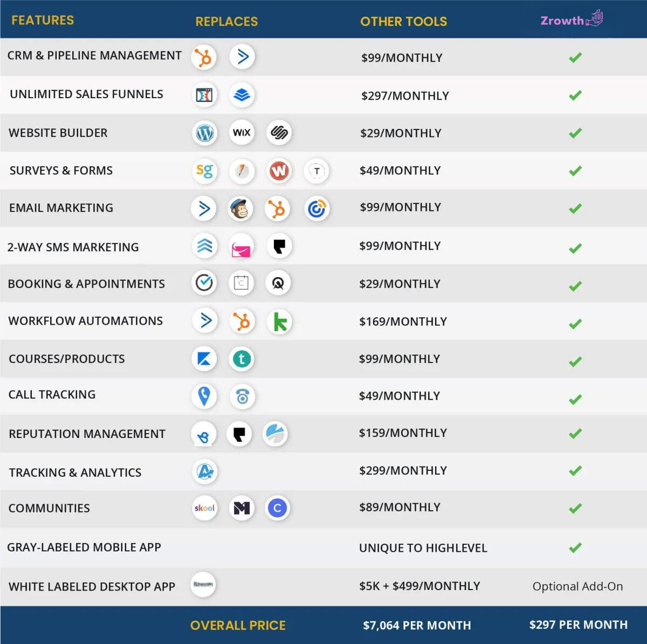The height and width of the screenshot is (644, 647).
Task: Select the Mailchimp monkey logo
Action: pyautogui.click(x=240, y=209)
